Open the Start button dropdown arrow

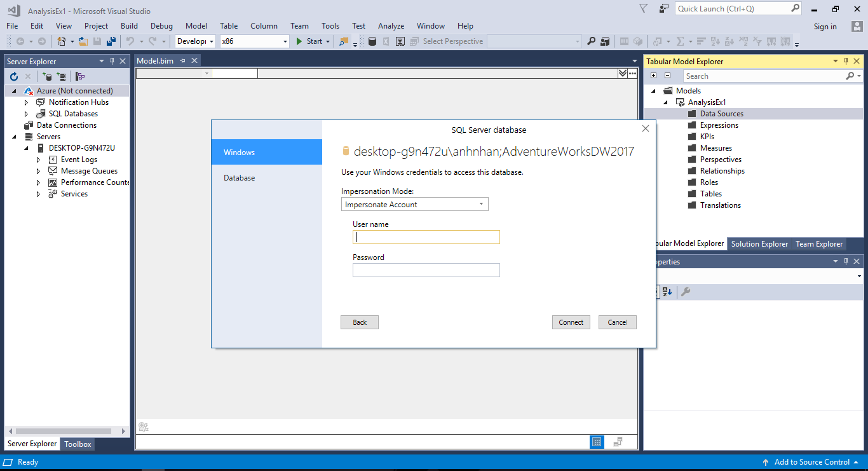[328, 41]
